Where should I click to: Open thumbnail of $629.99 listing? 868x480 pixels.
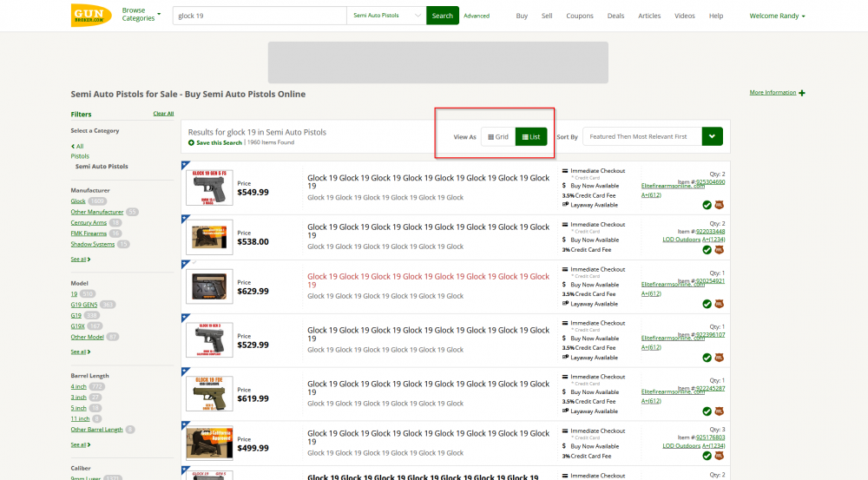[209, 286]
